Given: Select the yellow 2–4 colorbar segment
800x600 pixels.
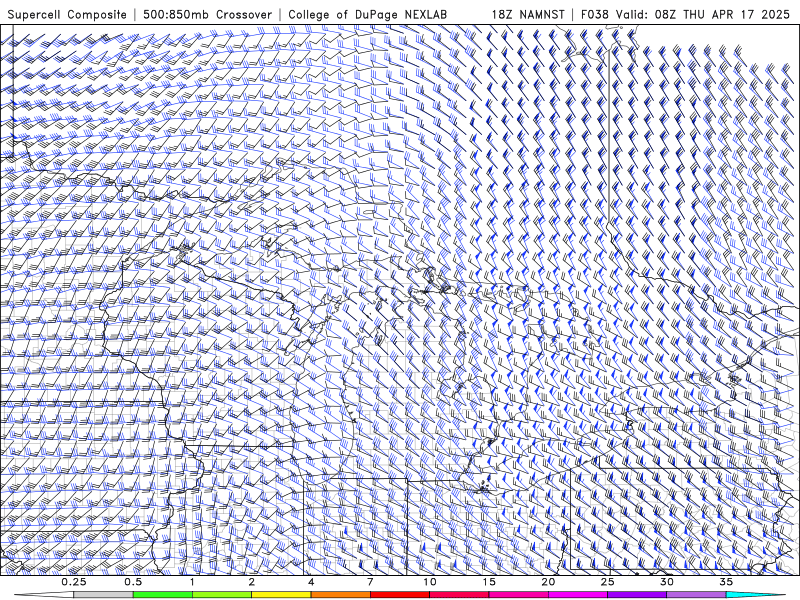Looking at the screenshot, I should [x=281, y=595].
